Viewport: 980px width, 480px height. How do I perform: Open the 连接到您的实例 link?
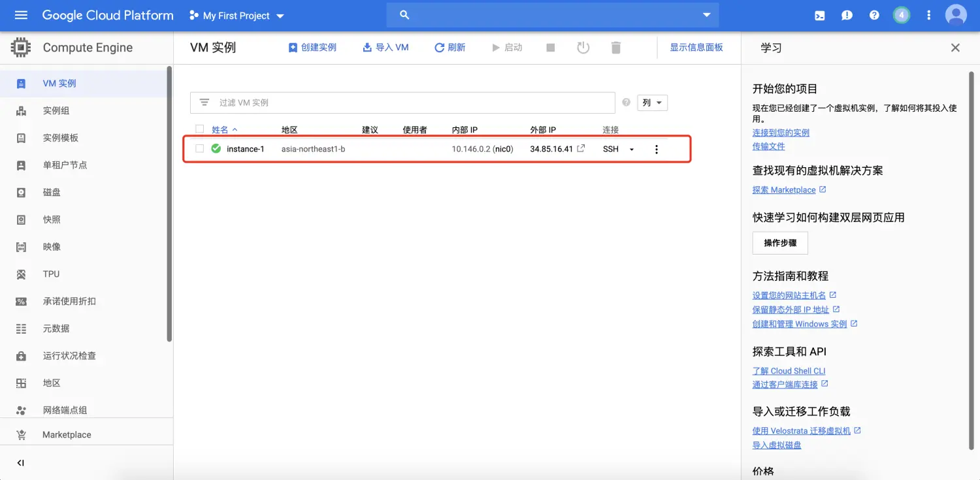pos(781,133)
